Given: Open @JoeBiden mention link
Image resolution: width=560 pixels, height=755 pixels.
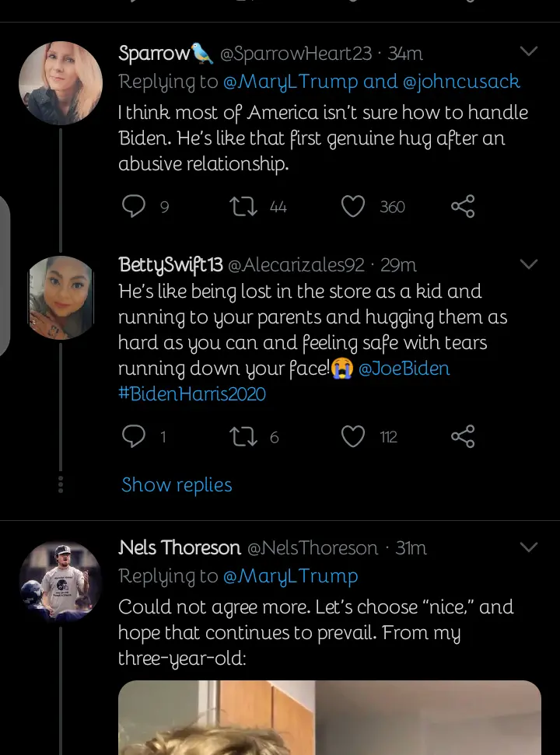Looking at the screenshot, I should click(x=404, y=368).
